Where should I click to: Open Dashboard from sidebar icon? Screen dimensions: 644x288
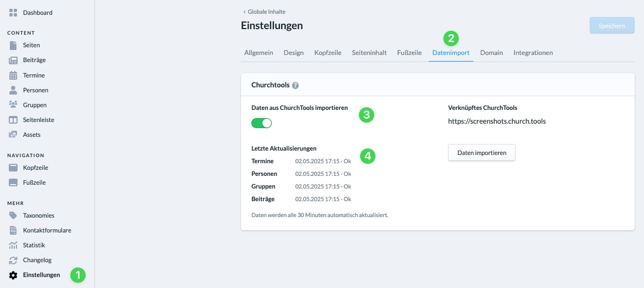pos(13,13)
